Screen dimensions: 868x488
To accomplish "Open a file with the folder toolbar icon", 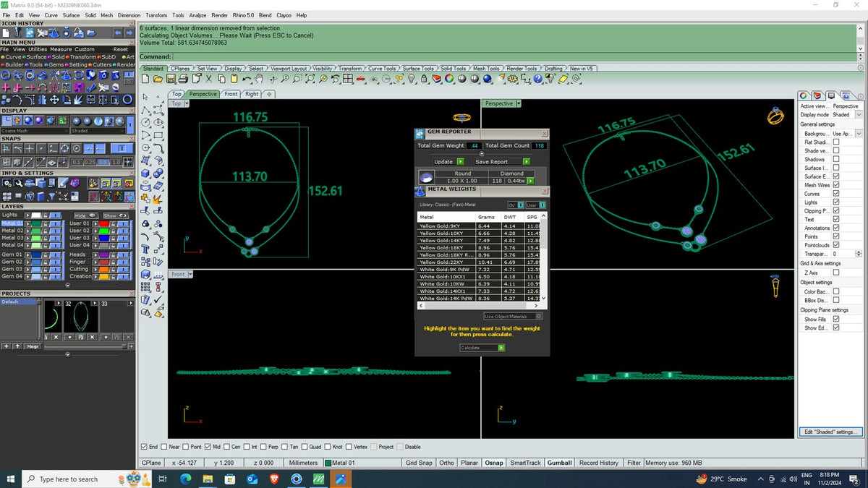I will click(x=158, y=78).
